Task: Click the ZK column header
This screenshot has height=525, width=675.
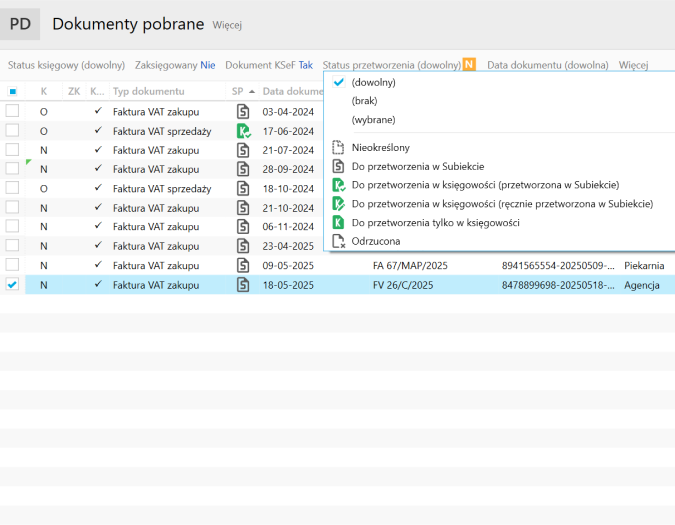Action: pyautogui.click(x=74, y=91)
